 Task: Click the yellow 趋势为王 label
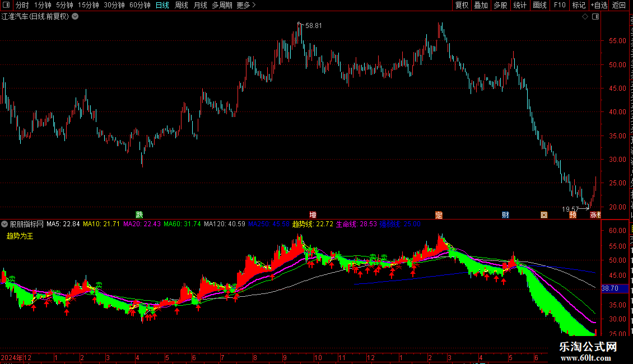point(20,236)
